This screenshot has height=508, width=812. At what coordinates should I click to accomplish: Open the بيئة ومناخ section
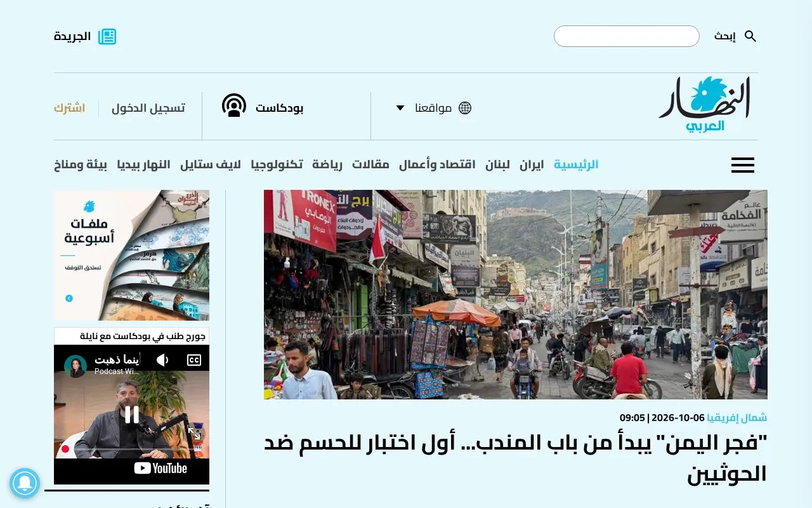(x=80, y=165)
